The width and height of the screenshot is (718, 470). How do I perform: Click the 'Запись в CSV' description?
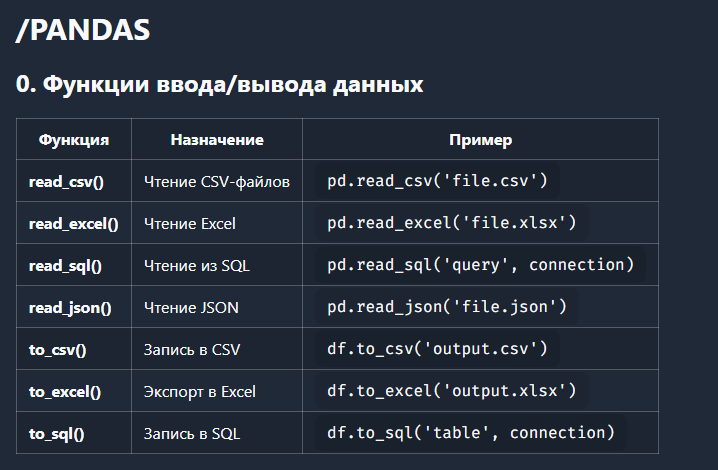click(x=192, y=350)
